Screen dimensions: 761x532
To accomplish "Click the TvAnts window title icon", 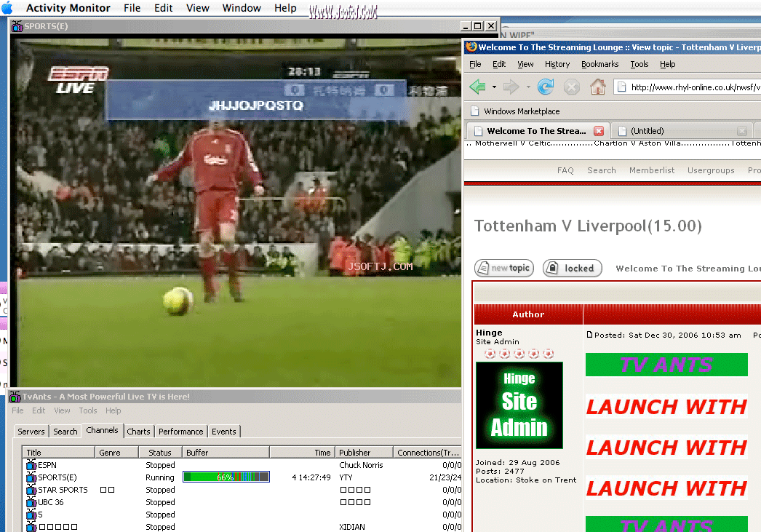I will [15, 397].
